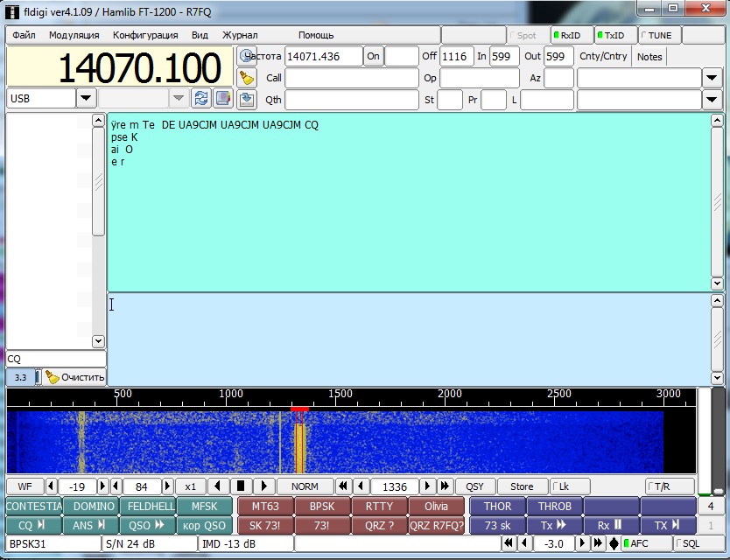
Task: Pause the waterfall with the square stop icon
Action: click(x=241, y=486)
